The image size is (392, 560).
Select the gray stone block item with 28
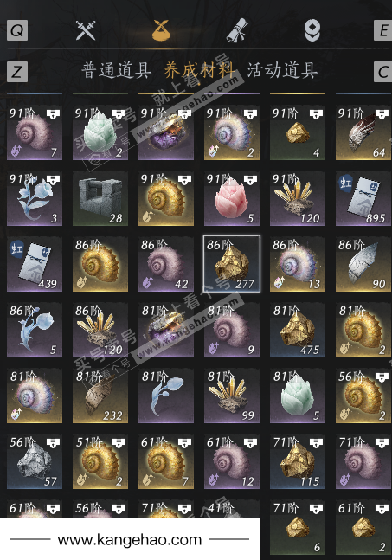point(100,198)
